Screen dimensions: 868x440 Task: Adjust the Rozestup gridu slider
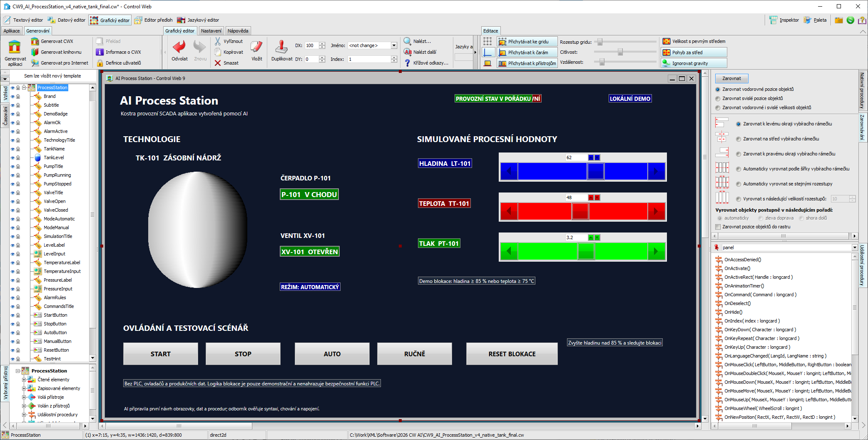click(600, 42)
